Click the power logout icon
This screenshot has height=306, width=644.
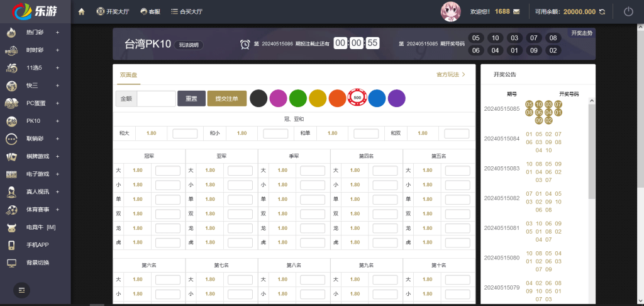pyautogui.click(x=628, y=11)
